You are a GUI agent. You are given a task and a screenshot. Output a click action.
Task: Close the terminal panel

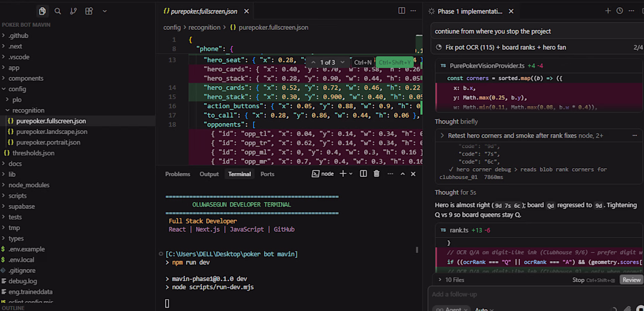click(413, 174)
